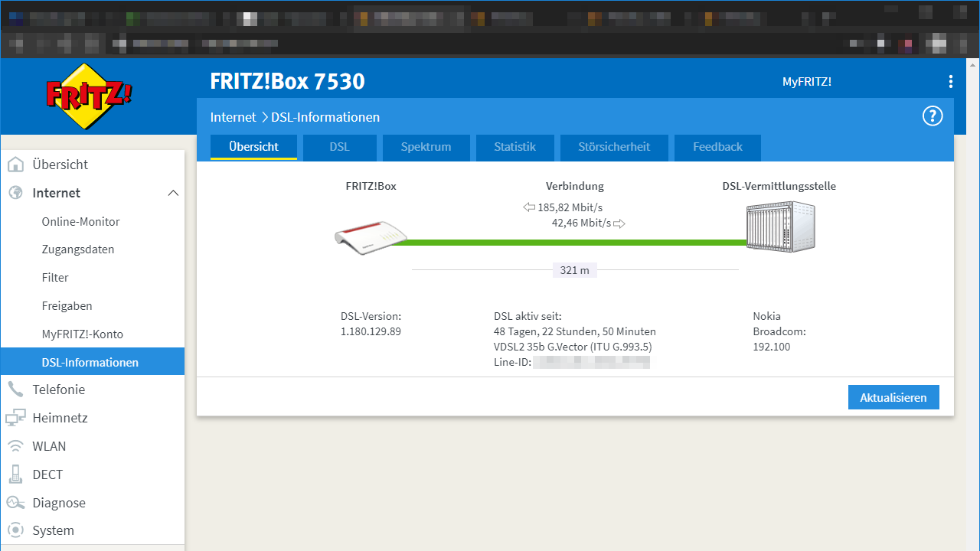This screenshot has width=980, height=551.
Task: Click the upstream arrow icon
Action: click(619, 223)
